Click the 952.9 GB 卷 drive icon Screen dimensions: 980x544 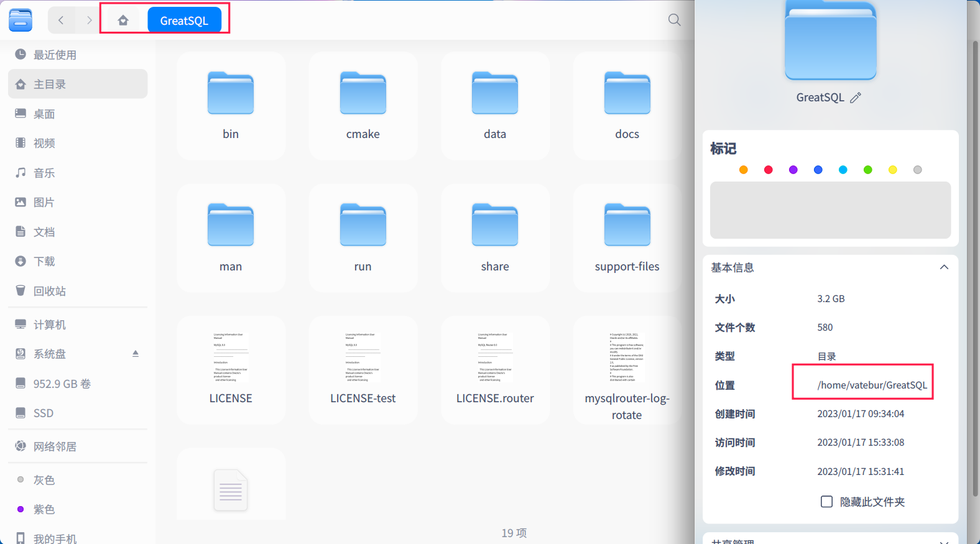21,383
